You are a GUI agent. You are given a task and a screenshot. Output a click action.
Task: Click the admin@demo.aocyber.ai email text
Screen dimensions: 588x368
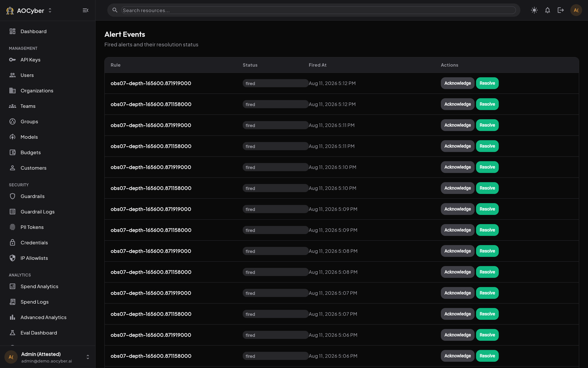coord(46,361)
